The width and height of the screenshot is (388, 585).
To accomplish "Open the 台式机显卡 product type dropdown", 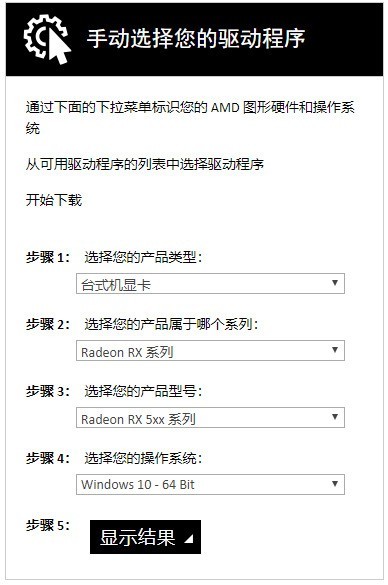I will click(210, 284).
